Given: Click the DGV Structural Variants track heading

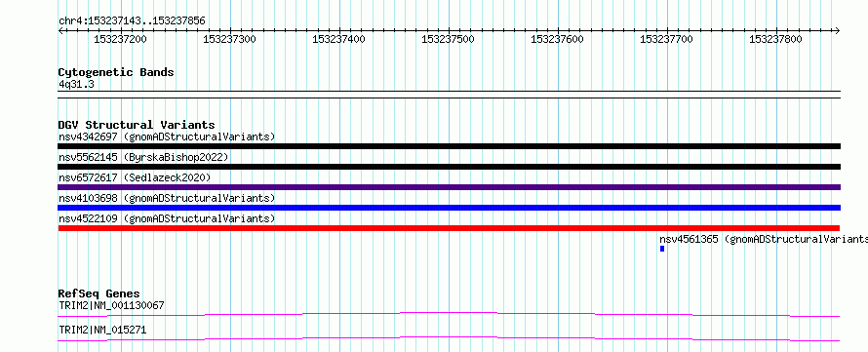Looking at the screenshot, I should tap(137, 125).
